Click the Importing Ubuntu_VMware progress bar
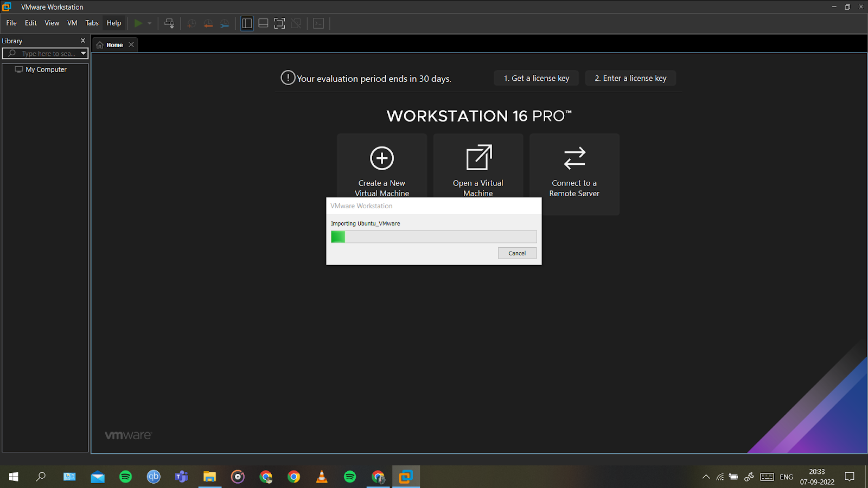 click(x=434, y=236)
